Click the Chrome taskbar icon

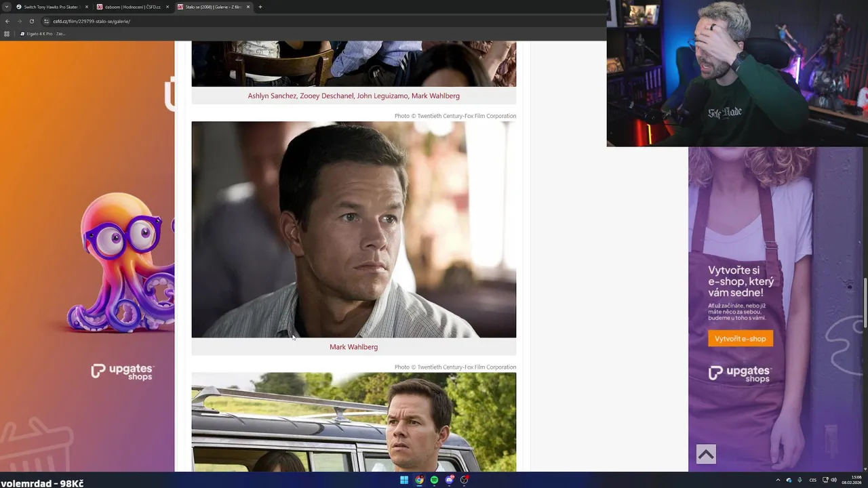419,480
